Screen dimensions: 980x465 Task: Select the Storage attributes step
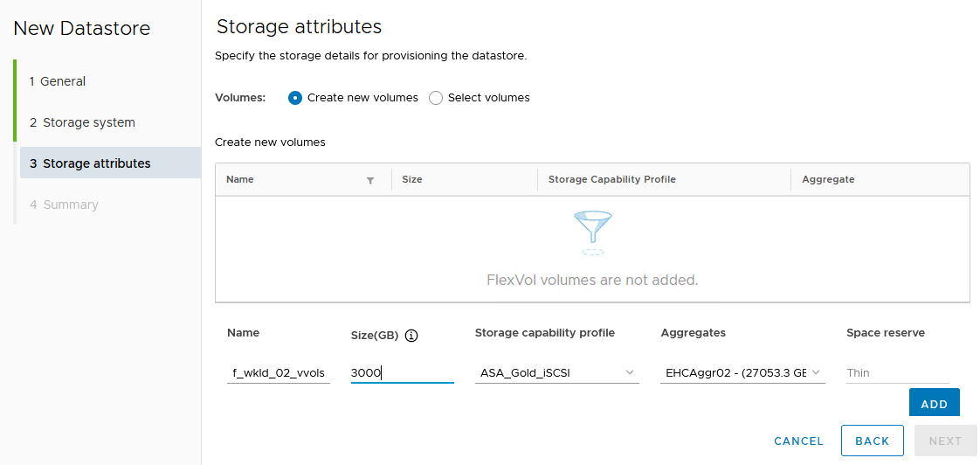click(97, 163)
